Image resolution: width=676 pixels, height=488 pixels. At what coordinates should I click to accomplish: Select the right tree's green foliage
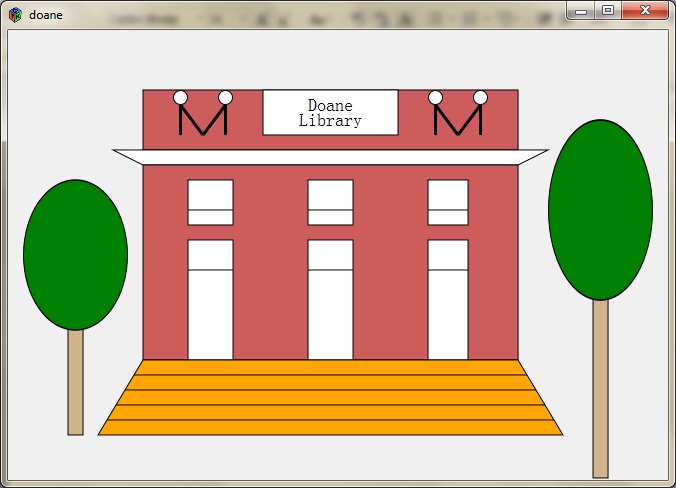point(600,210)
